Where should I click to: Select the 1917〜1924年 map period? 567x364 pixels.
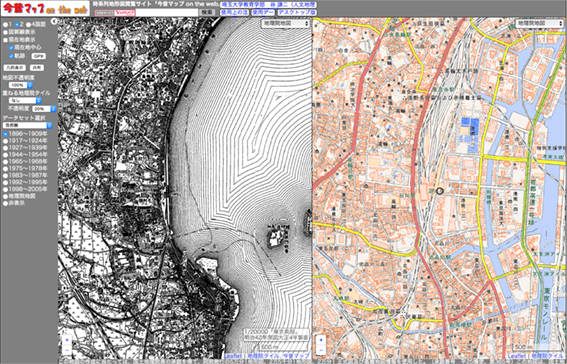tap(5, 141)
